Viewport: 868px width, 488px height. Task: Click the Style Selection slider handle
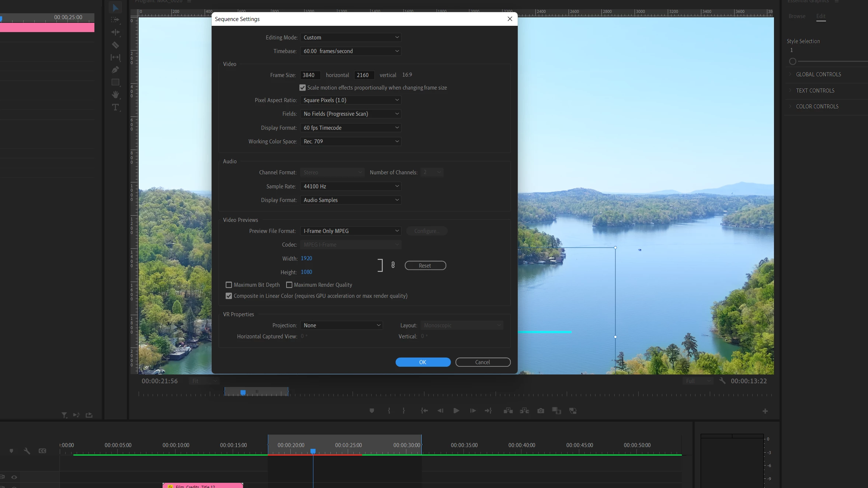coord(792,62)
